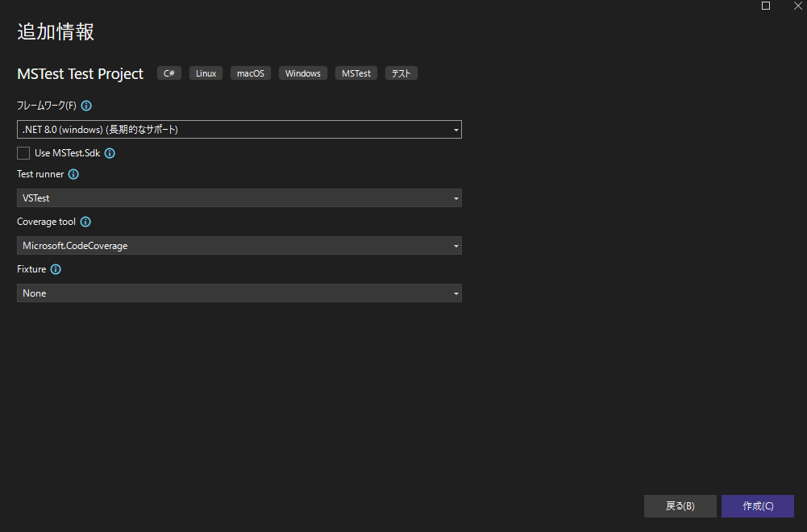Click the Fixture label
Viewport: 807px width, 532px height.
pos(31,269)
